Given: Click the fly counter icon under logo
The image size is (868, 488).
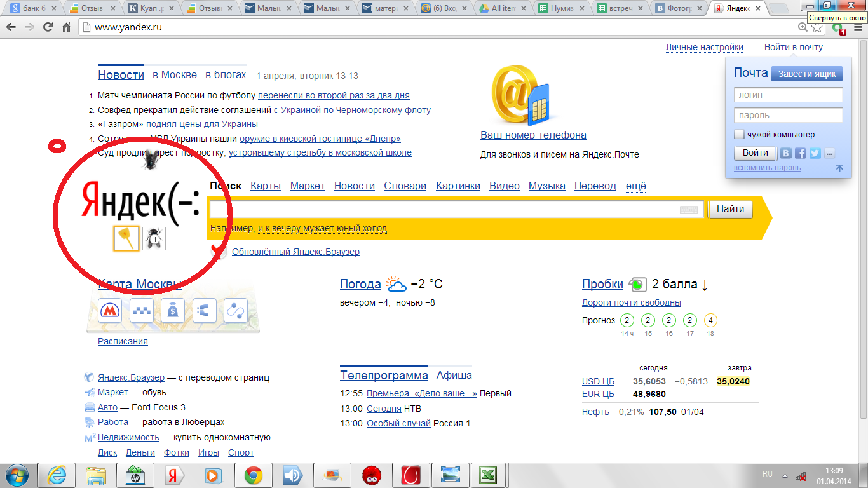Looking at the screenshot, I should (154, 238).
